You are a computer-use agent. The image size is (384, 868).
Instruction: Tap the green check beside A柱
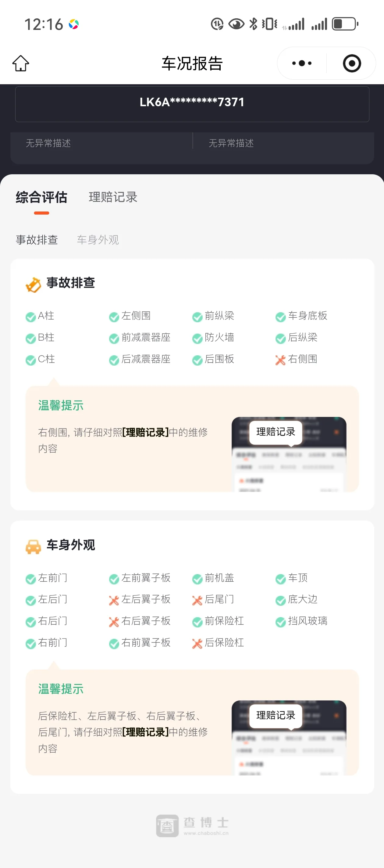coord(30,317)
